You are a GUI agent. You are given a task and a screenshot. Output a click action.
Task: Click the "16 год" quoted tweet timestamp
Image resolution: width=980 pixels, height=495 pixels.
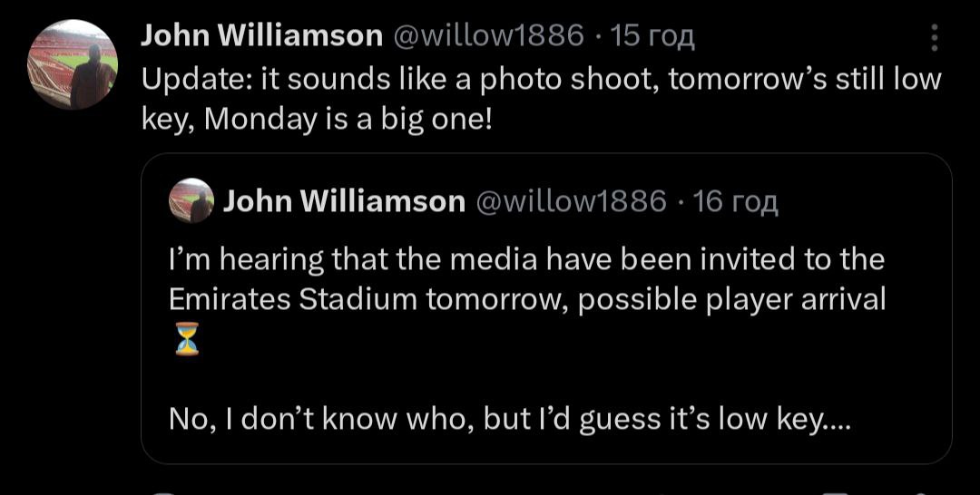pos(735,200)
